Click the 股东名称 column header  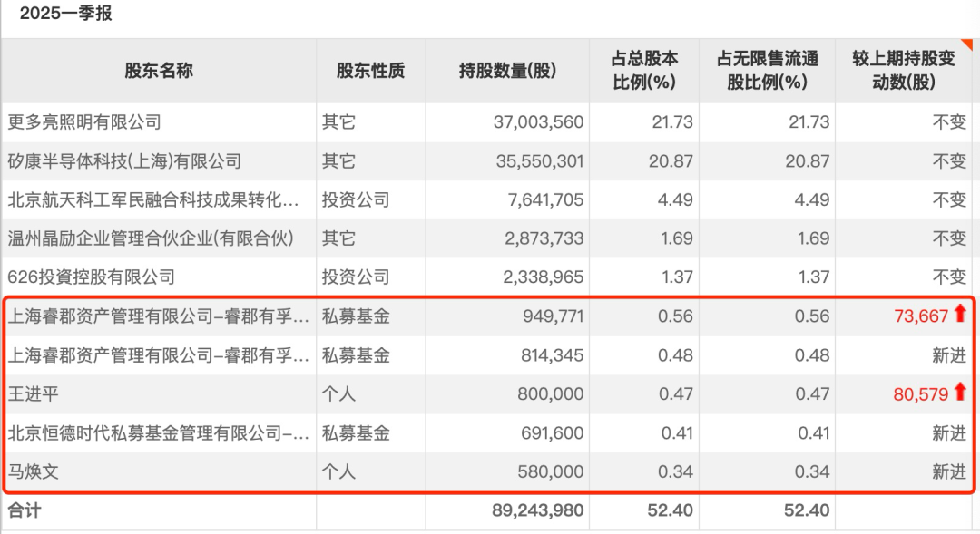tap(159, 71)
